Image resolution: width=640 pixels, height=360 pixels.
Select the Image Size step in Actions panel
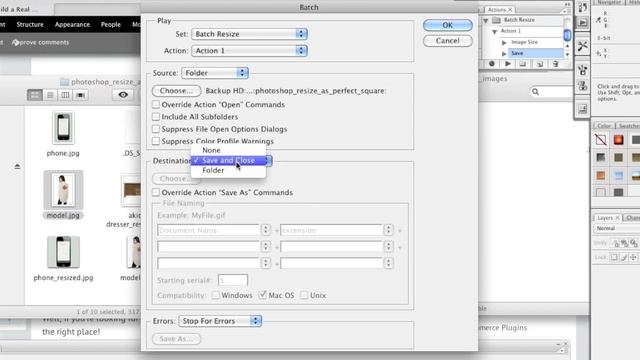tap(524, 42)
